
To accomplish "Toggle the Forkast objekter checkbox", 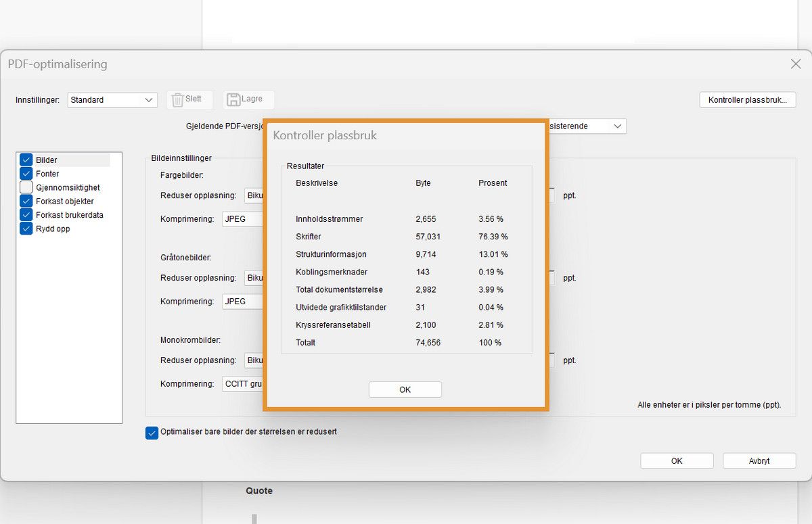I will point(26,201).
